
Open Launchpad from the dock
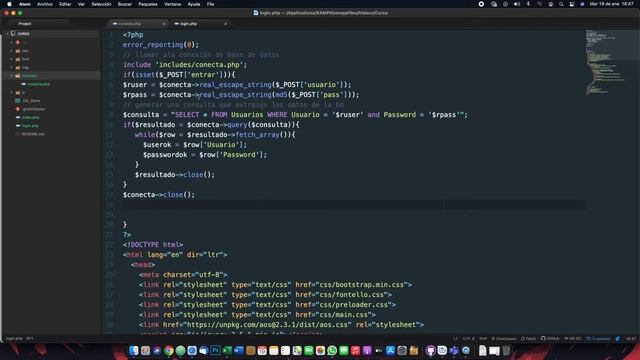[x=146, y=350]
